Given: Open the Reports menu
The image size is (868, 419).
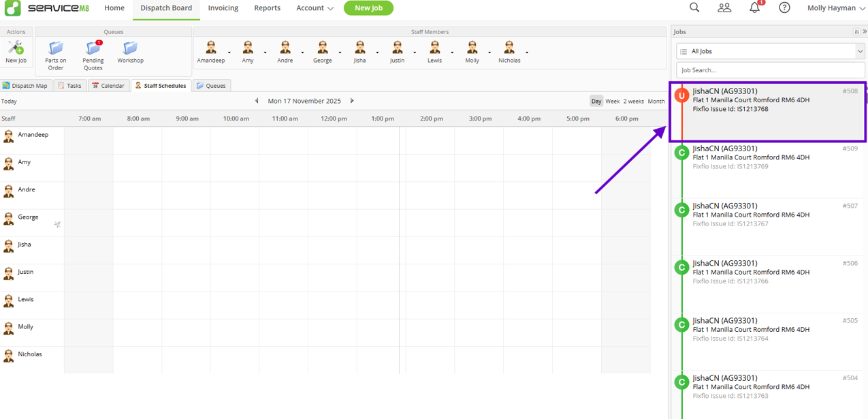Looking at the screenshot, I should pos(268,8).
